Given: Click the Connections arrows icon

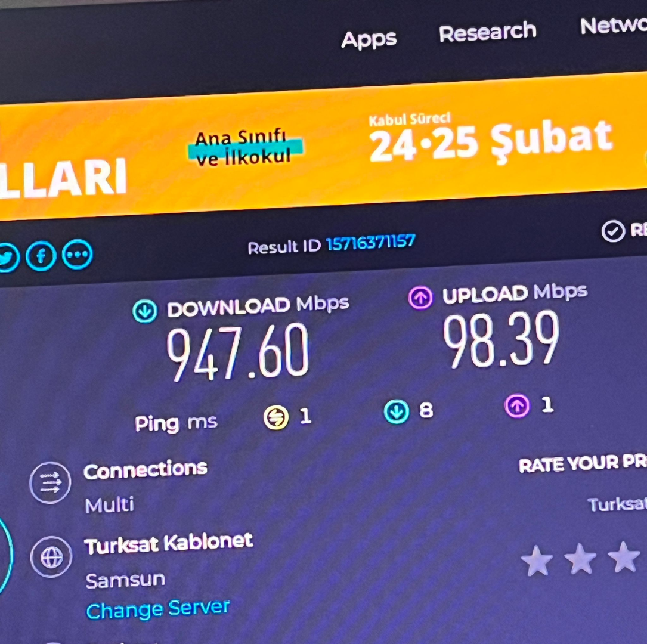Looking at the screenshot, I should 50,482.
